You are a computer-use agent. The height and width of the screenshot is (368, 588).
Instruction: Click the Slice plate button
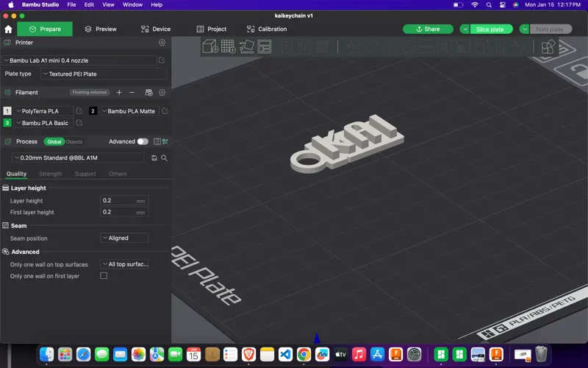491,29
